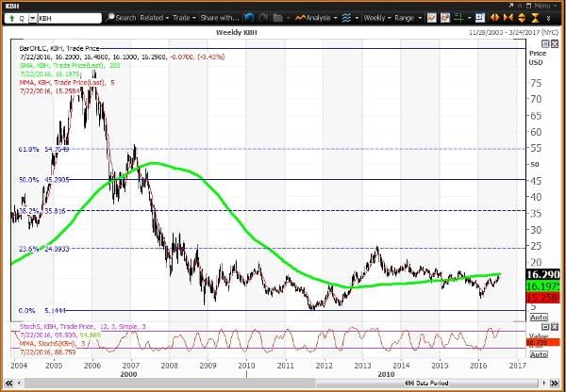This screenshot has width=566, height=392.
Task: Click the horizontal expand arrows icon
Action: [x=494, y=18]
